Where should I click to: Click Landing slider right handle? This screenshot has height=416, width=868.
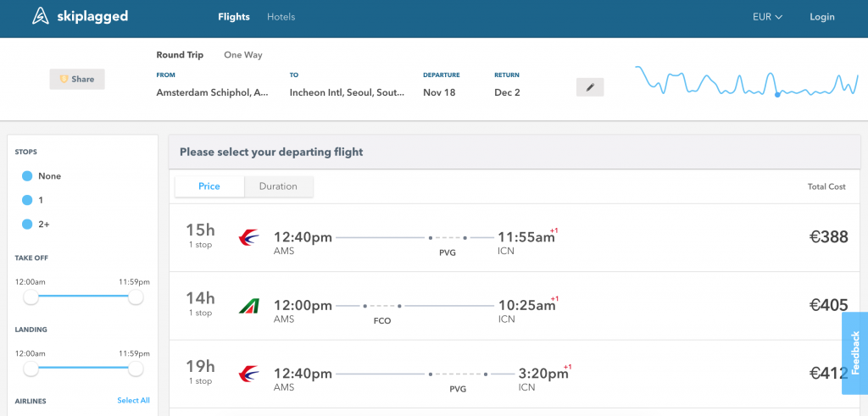point(136,369)
